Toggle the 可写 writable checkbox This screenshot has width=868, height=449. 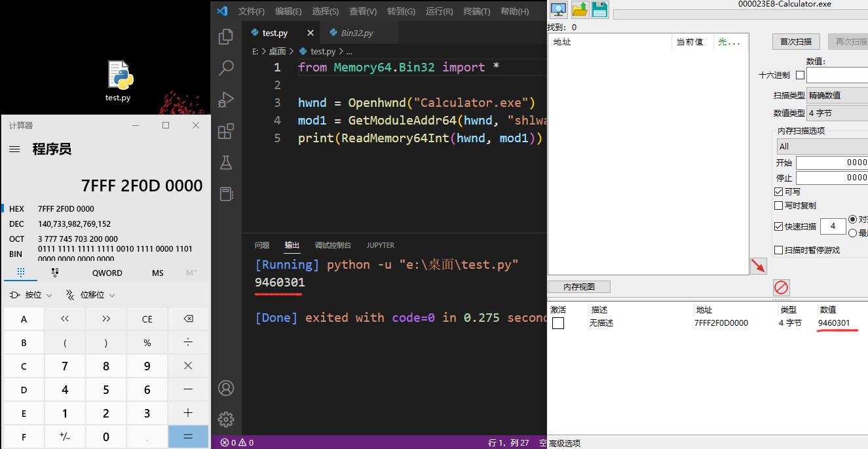[x=778, y=191]
